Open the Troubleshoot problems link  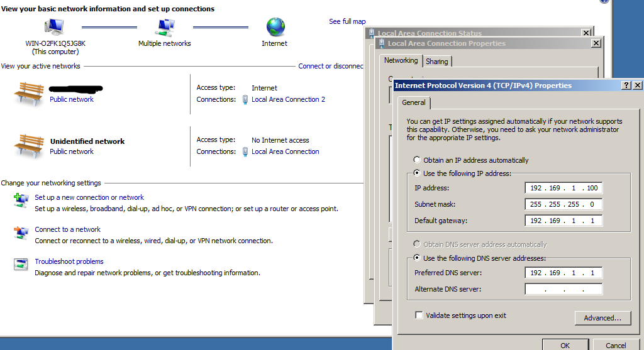point(69,261)
